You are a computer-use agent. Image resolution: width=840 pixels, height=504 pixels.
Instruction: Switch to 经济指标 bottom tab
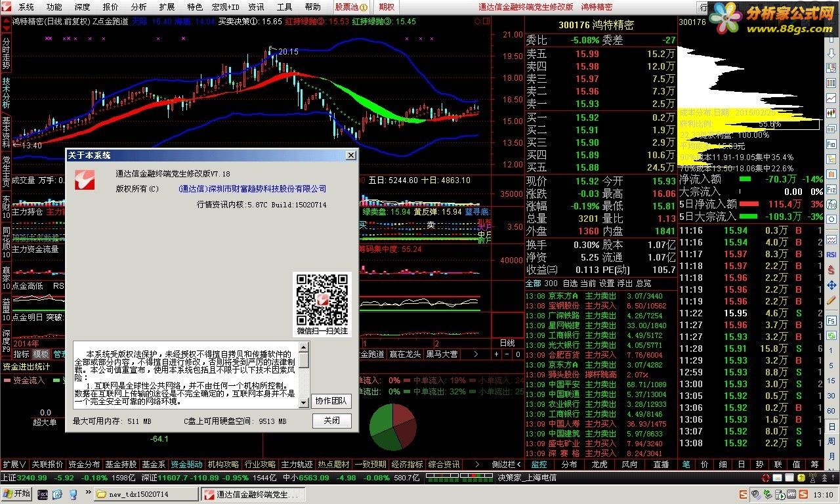[408, 465]
